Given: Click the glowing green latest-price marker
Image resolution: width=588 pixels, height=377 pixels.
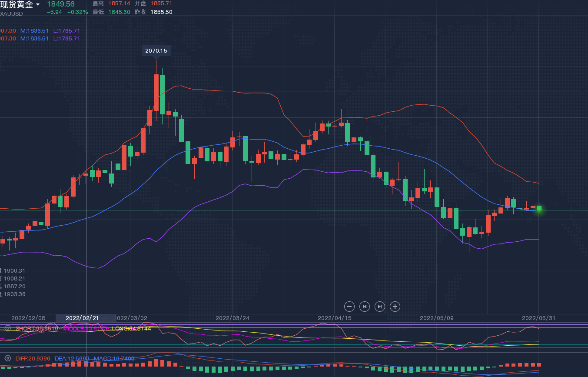Looking at the screenshot, I should [539, 209].
